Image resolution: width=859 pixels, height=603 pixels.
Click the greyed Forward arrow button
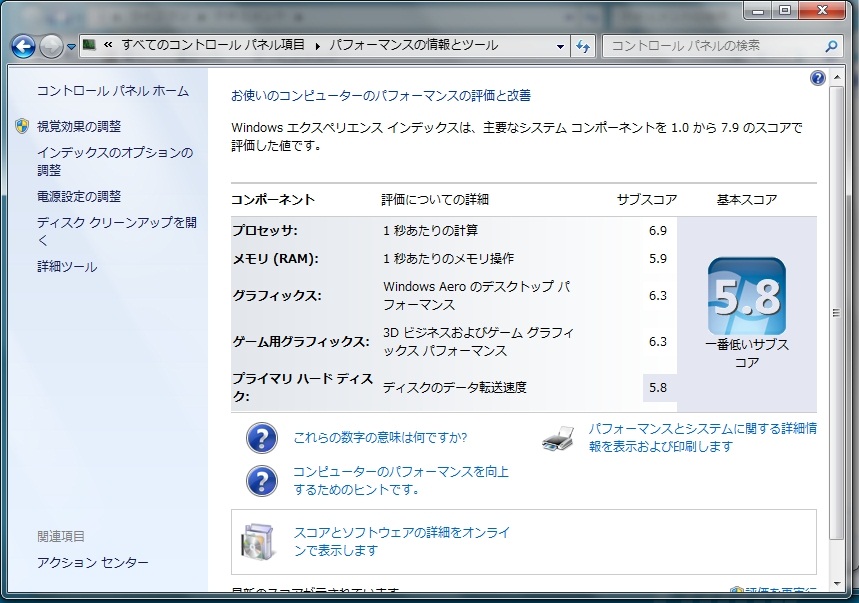click(x=51, y=47)
